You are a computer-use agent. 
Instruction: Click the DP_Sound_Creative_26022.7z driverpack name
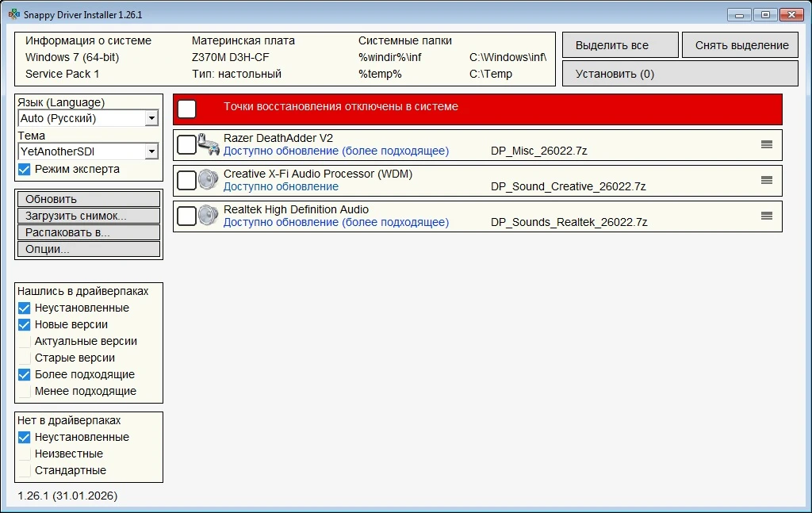[568, 186]
